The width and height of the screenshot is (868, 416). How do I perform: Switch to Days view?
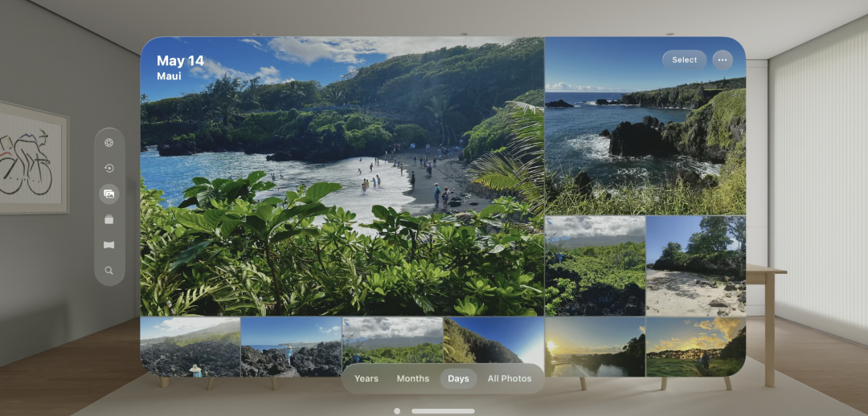pyautogui.click(x=458, y=378)
